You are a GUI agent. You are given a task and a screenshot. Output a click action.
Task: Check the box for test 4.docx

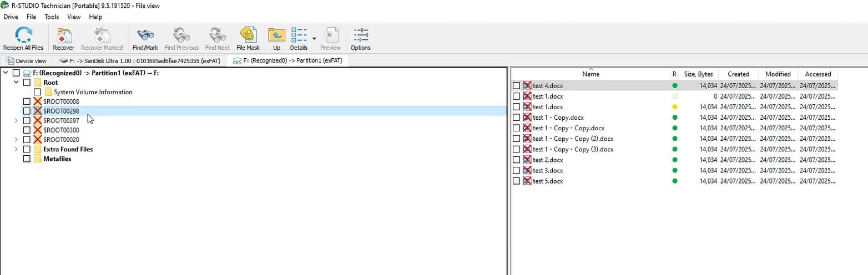coord(517,86)
